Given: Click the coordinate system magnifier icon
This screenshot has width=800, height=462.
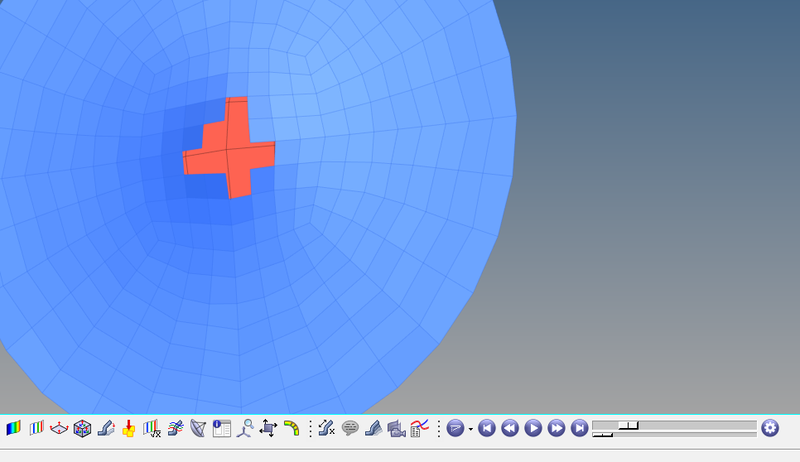Looking at the screenshot, I should pyautogui.click(x=245, y=428).
